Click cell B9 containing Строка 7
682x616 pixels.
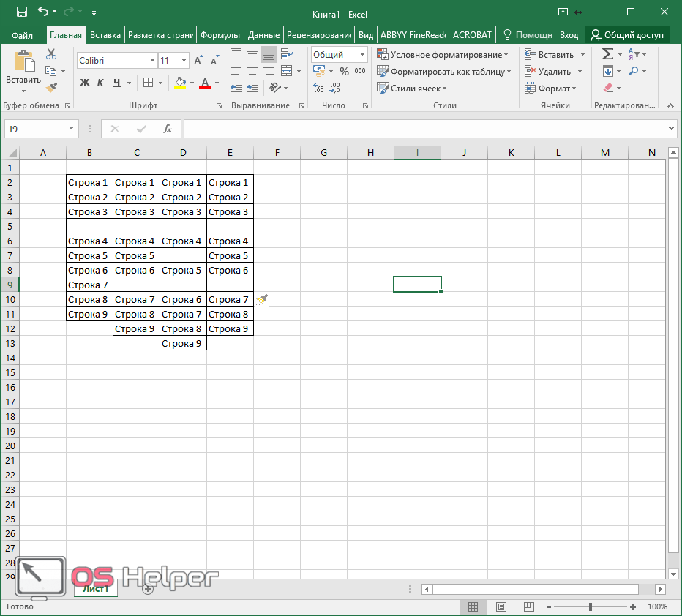pyautogui.click(x=89, y=285)
